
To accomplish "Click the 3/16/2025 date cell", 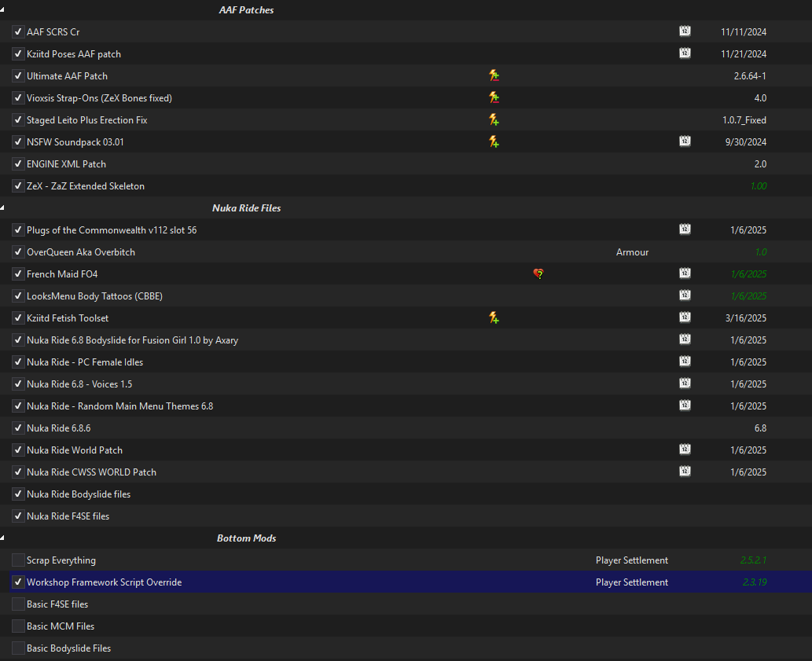I will coord(746,318).
